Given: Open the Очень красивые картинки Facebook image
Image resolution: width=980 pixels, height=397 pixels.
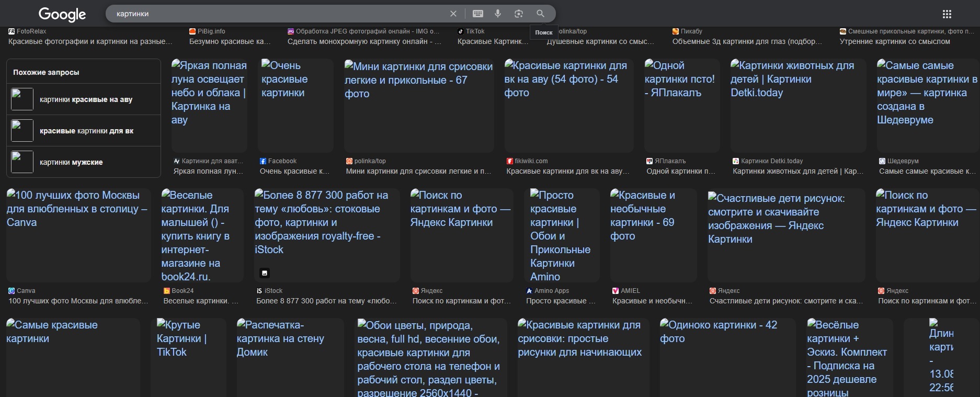Looking at the screenshot, I should pos(295,106).
